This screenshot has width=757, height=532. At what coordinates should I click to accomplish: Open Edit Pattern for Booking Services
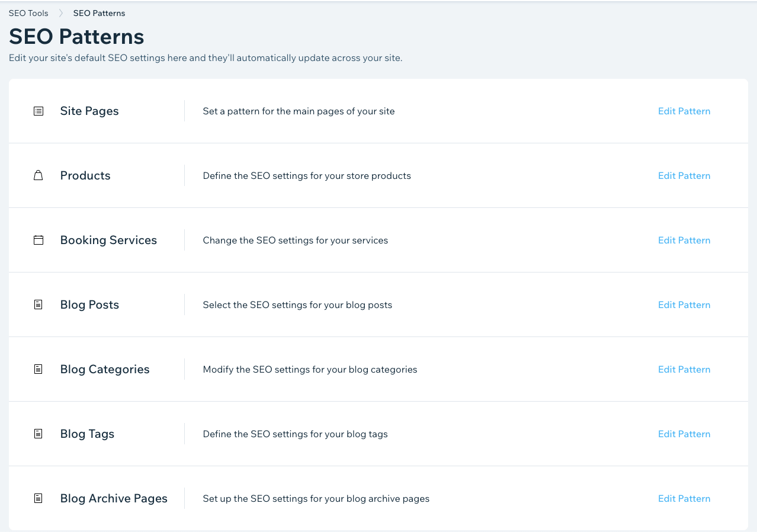click(684, 240)
